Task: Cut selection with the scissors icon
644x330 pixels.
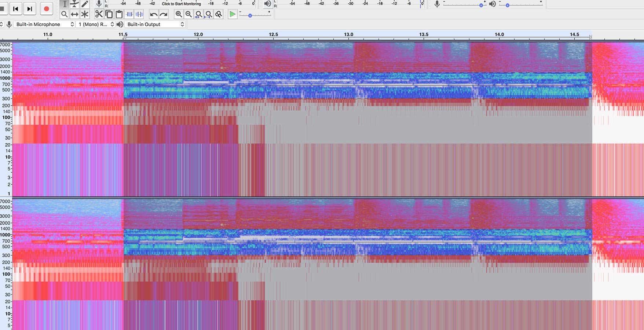Action: coord(99,14)
